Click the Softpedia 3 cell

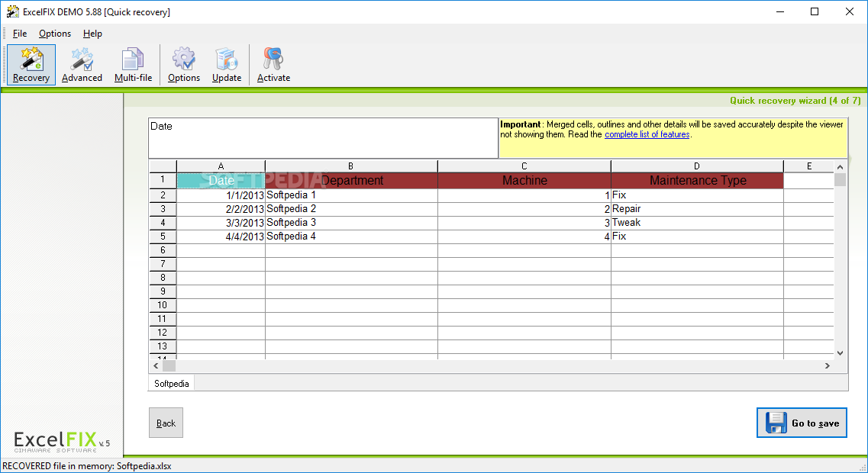351,223
